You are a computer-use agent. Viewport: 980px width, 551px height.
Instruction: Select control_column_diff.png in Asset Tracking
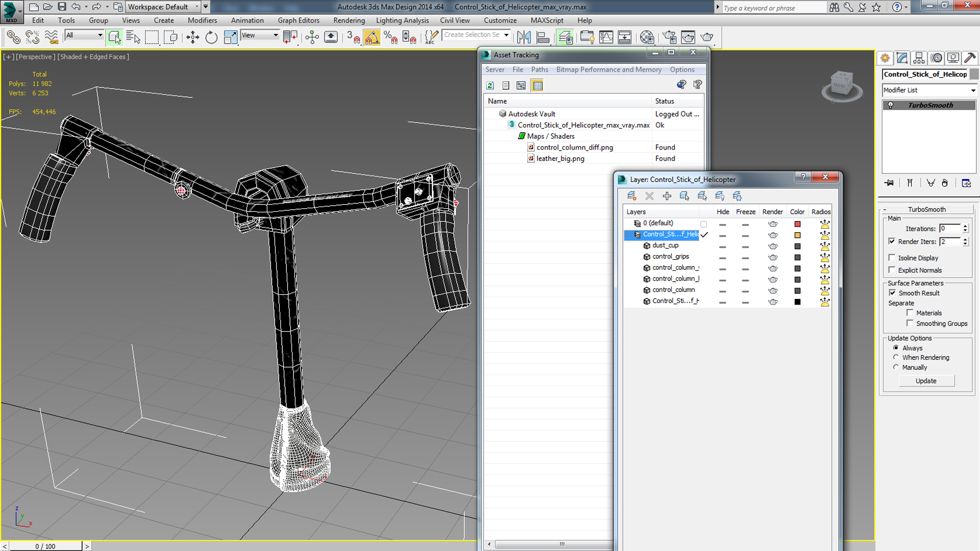tap(575, 147)
